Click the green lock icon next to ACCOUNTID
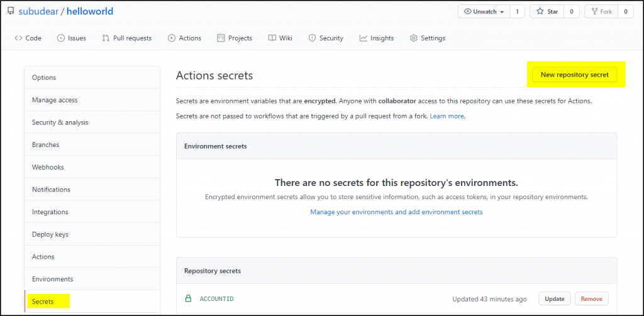 coord(188,298)
